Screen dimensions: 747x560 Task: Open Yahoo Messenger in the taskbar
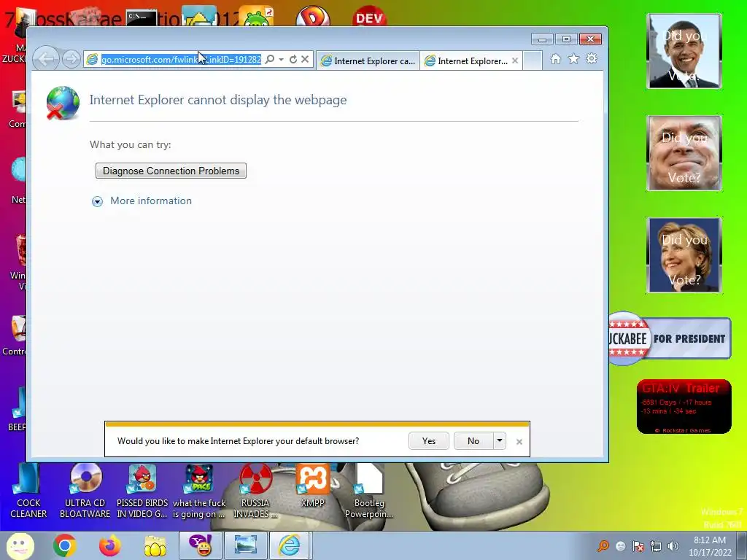200,545
